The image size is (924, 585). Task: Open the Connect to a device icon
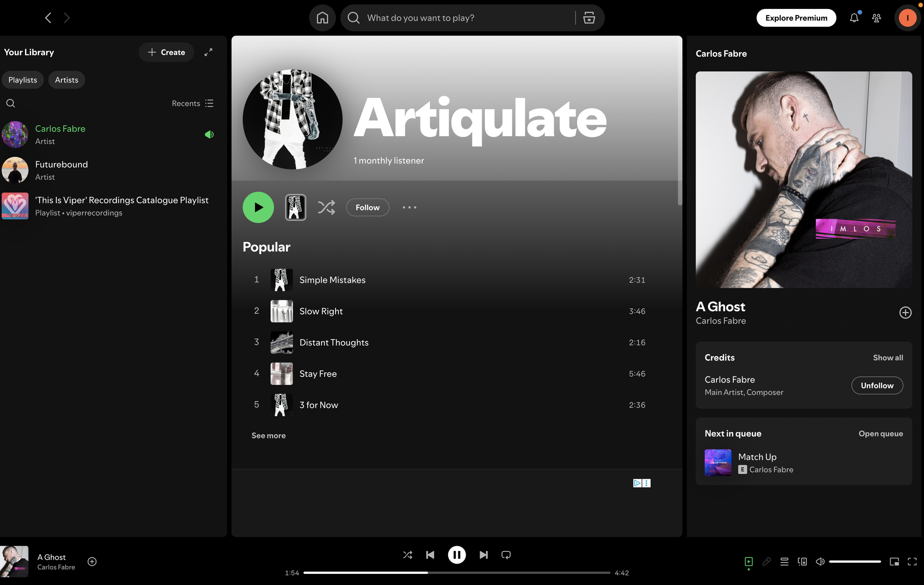point(802,562)
